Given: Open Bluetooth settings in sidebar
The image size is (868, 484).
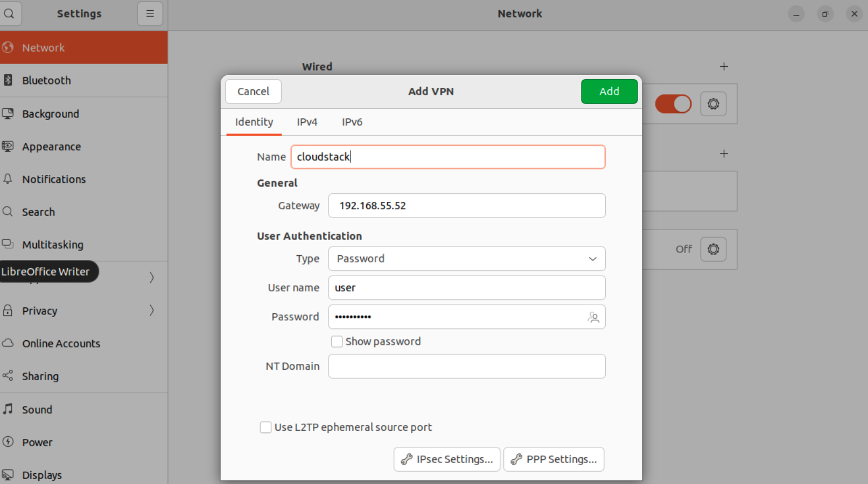Looking at the screenshot, I should tap(46, 80).
